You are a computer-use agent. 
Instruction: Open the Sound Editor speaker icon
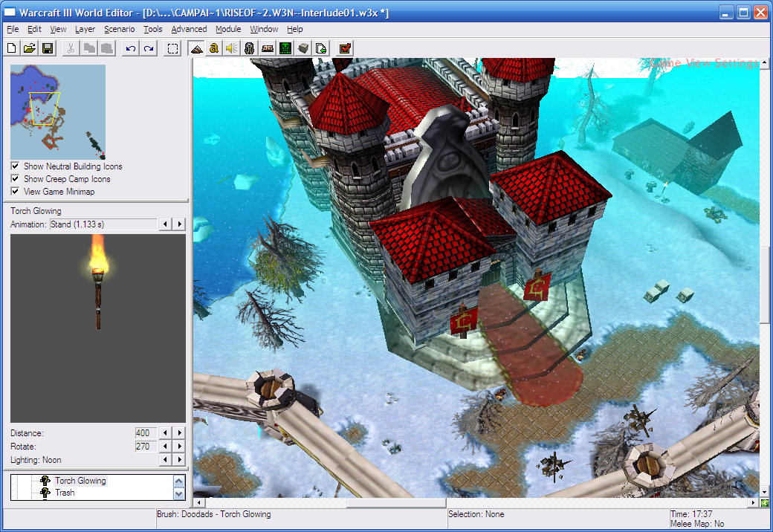coord(232,48)
